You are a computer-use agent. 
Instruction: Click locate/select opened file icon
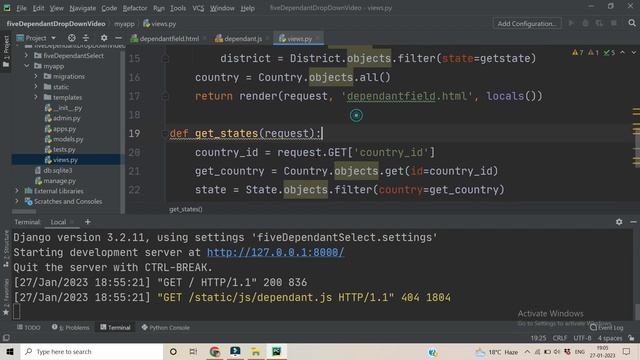pyautogui.click(x=71, y=38)
